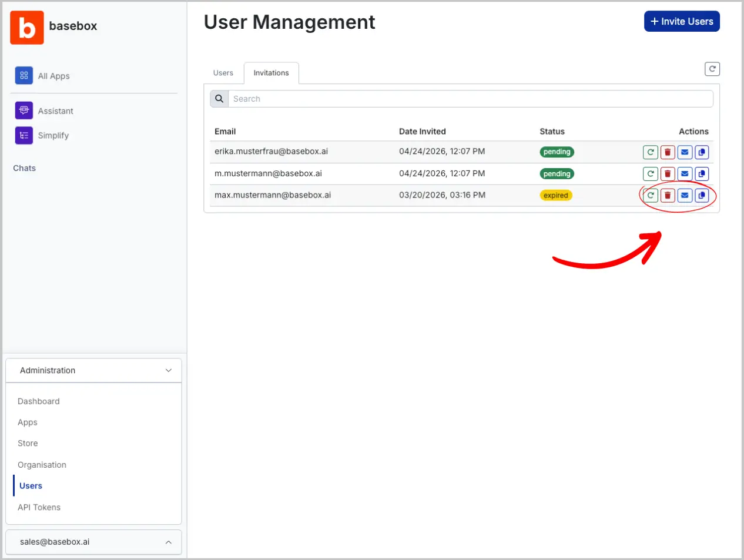Screen dimensions: 744x560
Task: Email invitation to m.mustermann@basebox.ai
Action: coord(685,174)
